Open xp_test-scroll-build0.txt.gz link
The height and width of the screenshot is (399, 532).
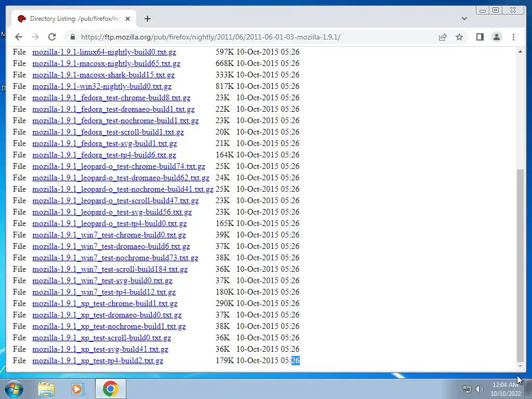click(101, 338)
